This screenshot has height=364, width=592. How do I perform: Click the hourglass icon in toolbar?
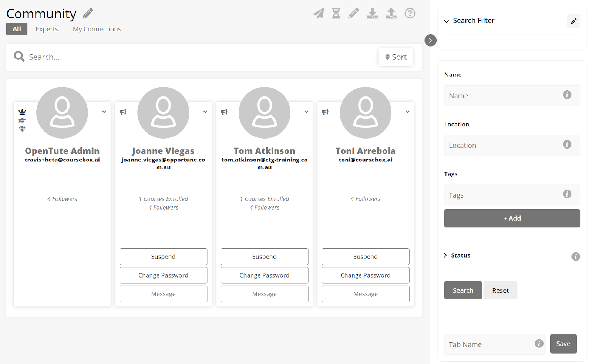click(336, 14)
